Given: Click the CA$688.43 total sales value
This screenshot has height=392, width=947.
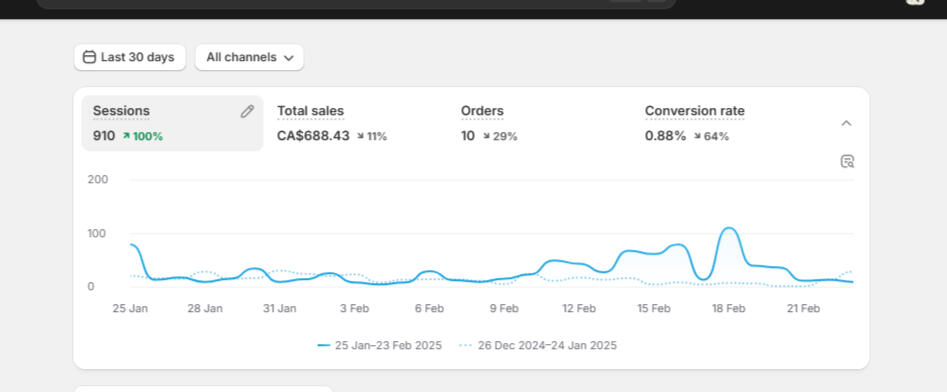Looking at the screenshot, I should pyautogui.click(x=313, y=136).
